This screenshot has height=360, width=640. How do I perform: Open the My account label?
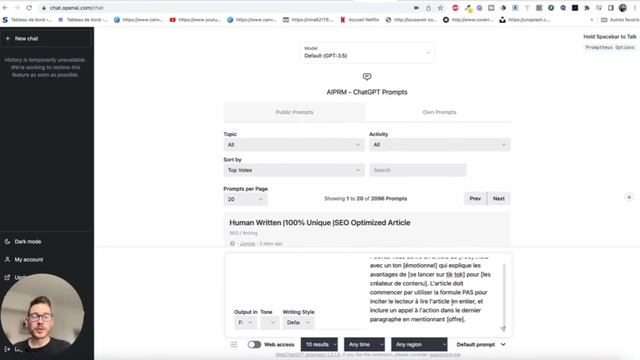(29, 260)
